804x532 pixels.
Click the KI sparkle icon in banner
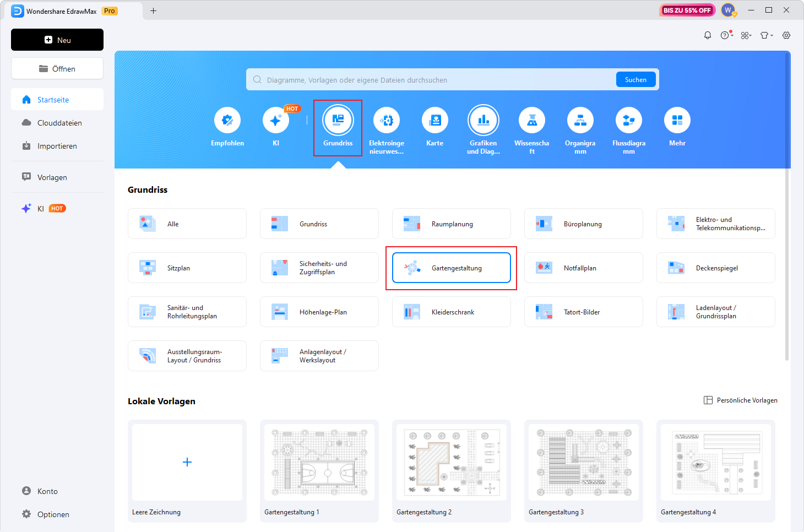point(276,121)
